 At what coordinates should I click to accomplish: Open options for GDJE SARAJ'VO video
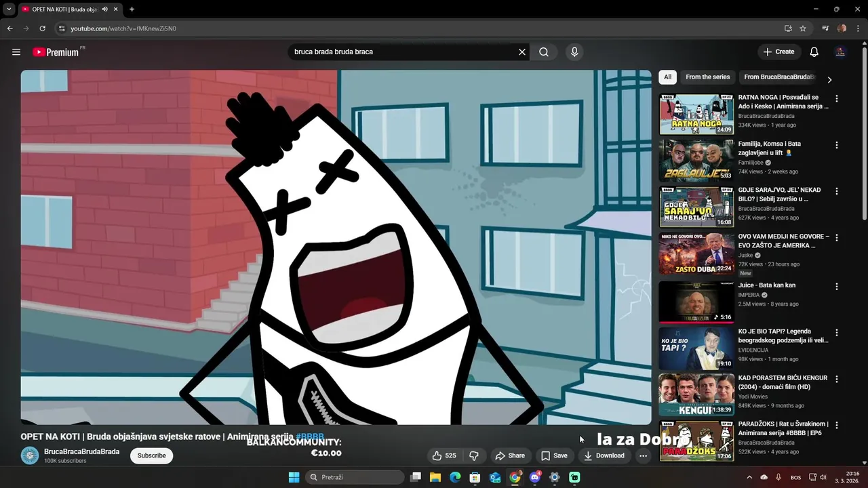pos(836,191)
